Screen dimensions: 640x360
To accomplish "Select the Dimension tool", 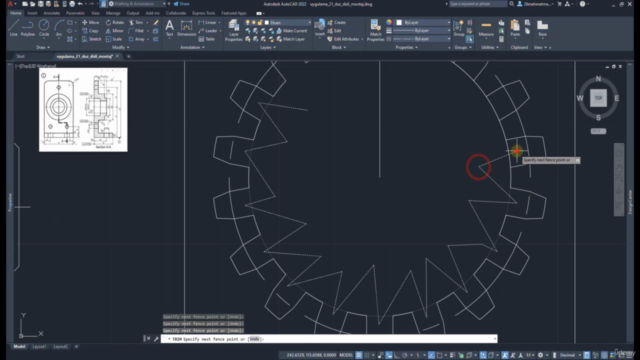I will (187, 28).
